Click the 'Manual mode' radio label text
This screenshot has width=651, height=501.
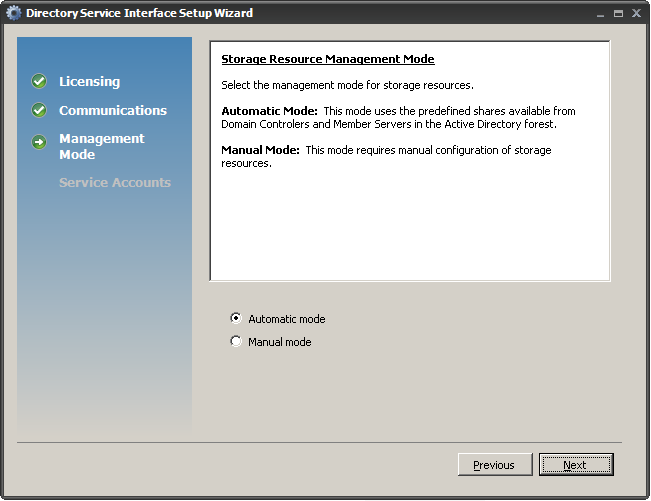279,342
